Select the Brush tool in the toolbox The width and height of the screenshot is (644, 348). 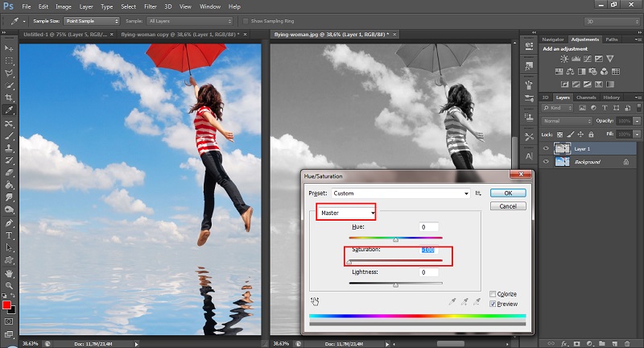(x=9, y=135)
